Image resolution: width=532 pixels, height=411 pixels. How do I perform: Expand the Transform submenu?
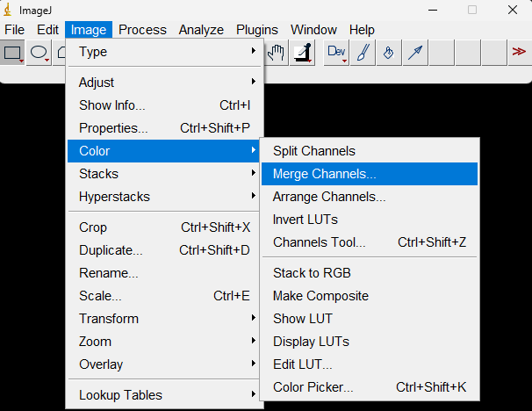[x=164, y=319]
